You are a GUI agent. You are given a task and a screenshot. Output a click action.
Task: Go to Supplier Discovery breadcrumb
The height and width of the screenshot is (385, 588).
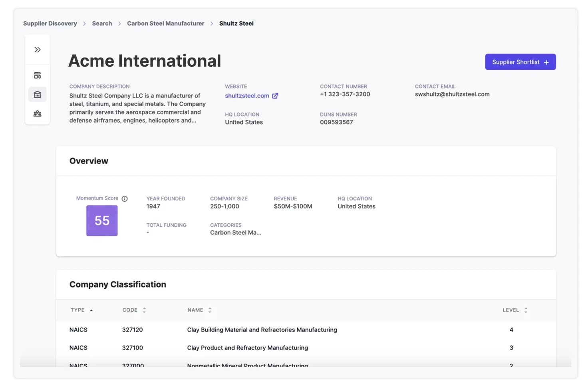point(50,24)
